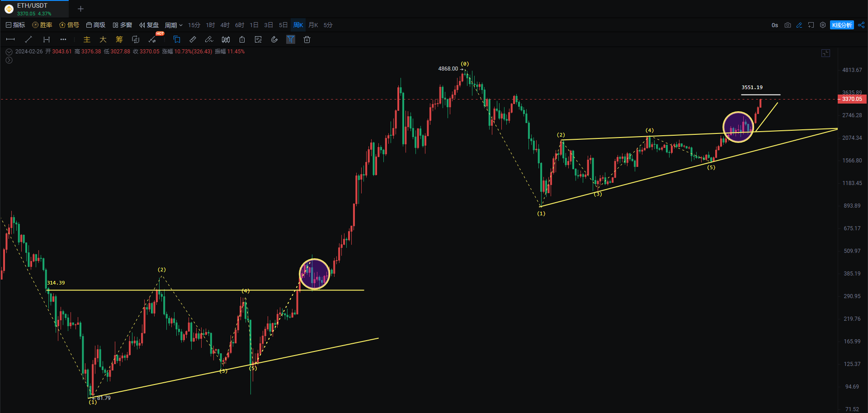This screenshot has height=413, width=868.
Task: Switch to the 5分 timeframe
Action: 328,25
